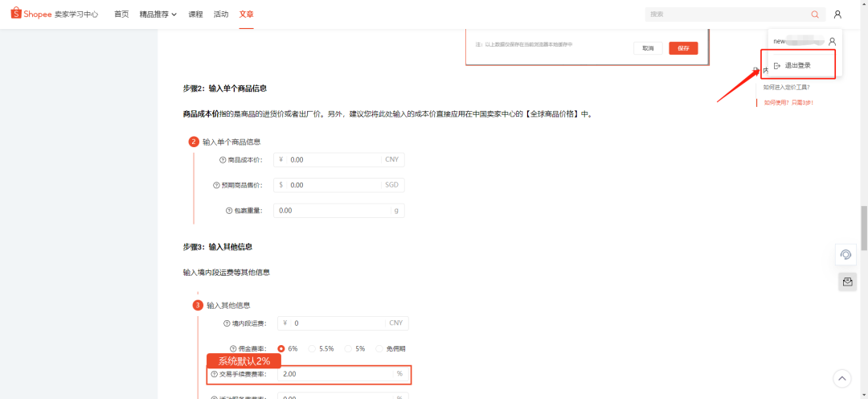Open the user profile icon in header
Screen dimensions: 868x399
(837, 14)
